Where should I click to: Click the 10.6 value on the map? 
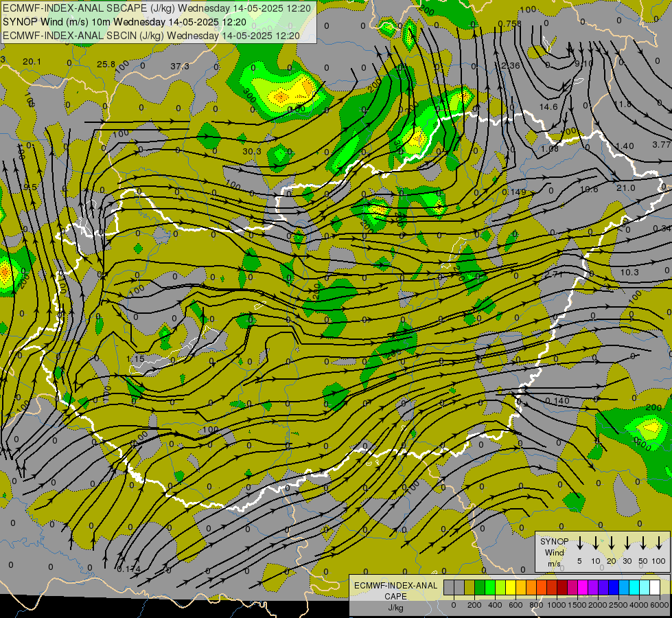click(x=589, y=189)
